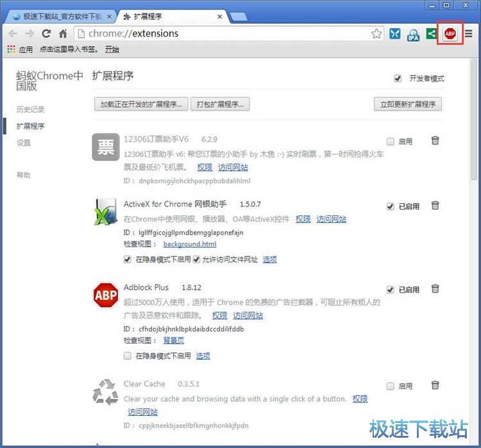
Task: Enable Adblock Plus 在隐身模式下启用 checkbox
Action: click(128, 356)
